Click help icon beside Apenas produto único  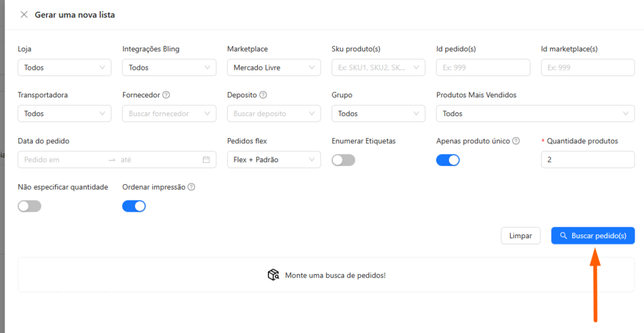tap(516, 141)
